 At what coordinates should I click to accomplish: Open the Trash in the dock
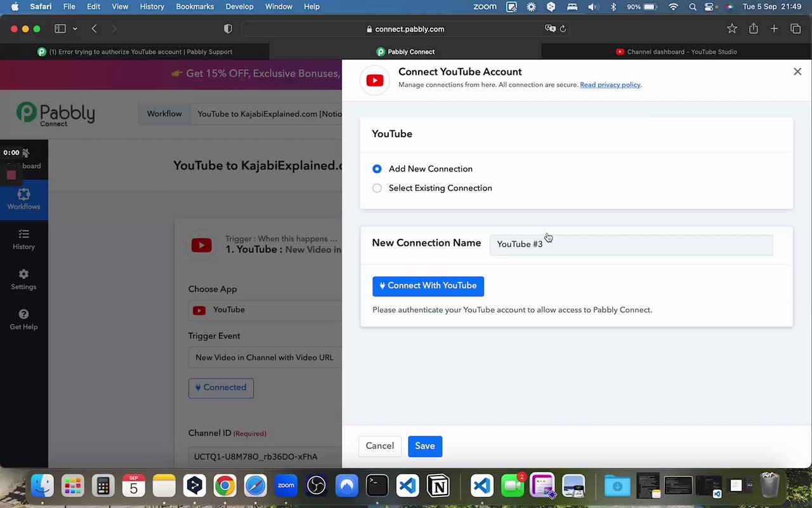click(x=769, y=486)
